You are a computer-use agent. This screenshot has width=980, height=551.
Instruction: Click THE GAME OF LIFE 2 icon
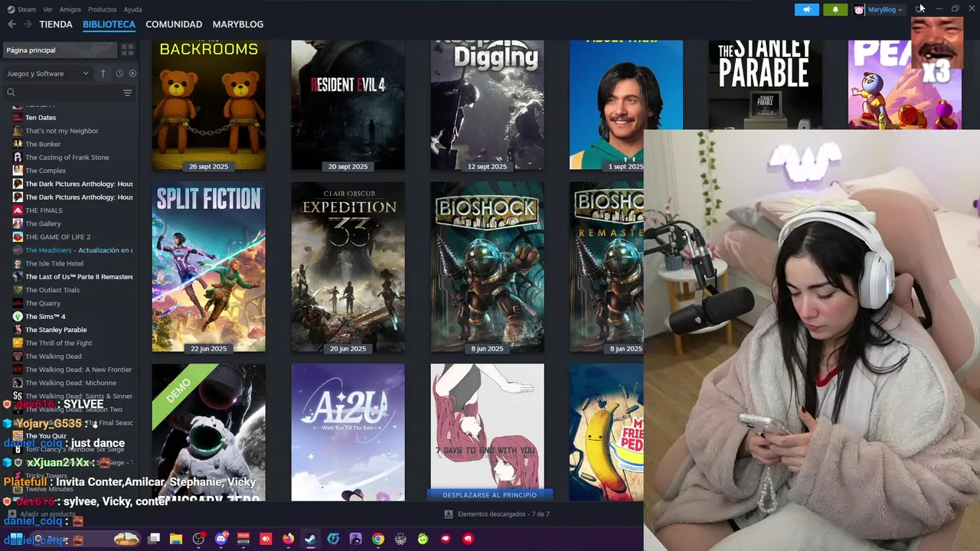click(18, 236)
